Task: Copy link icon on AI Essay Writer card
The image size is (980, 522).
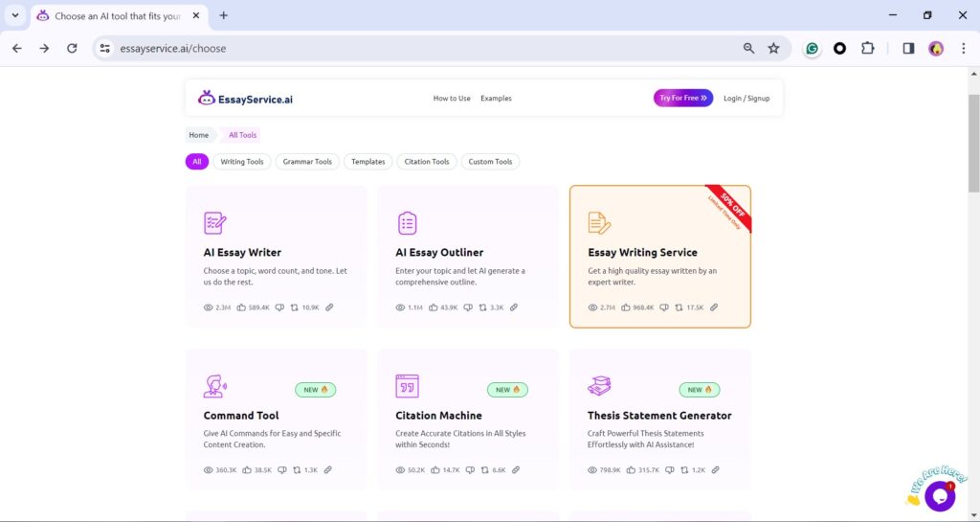Action: tap(329, 307)
